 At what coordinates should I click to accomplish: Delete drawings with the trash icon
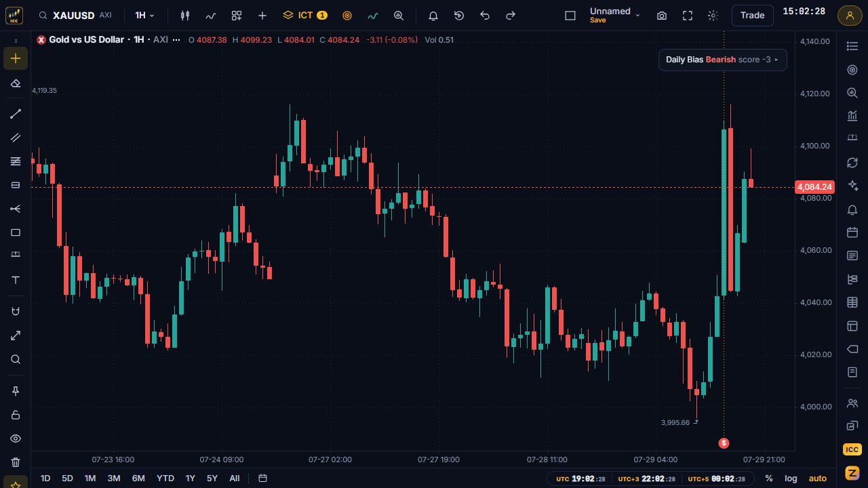(x=16, y=462)
